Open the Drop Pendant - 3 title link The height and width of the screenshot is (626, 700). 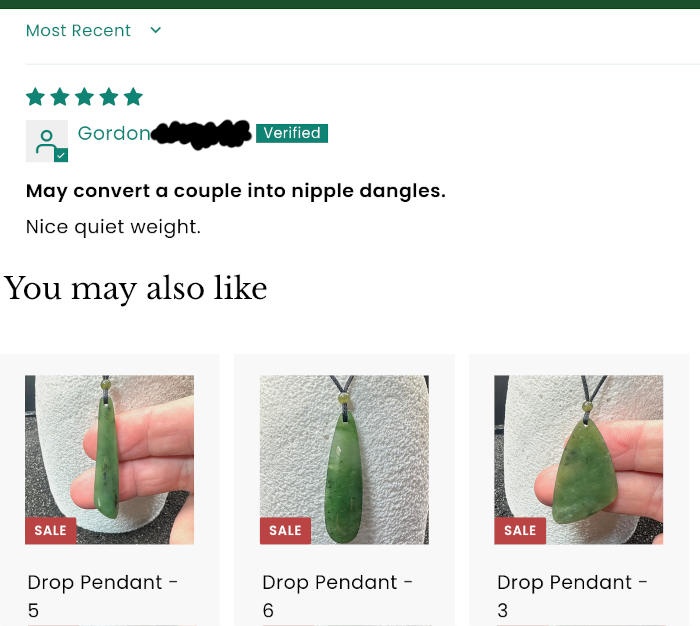572,596
